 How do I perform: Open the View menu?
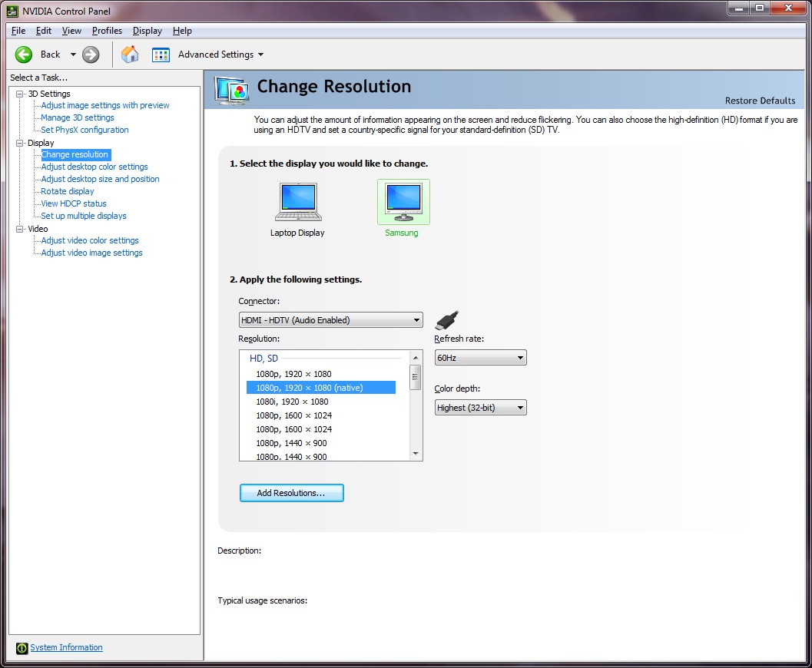(71, 31)
